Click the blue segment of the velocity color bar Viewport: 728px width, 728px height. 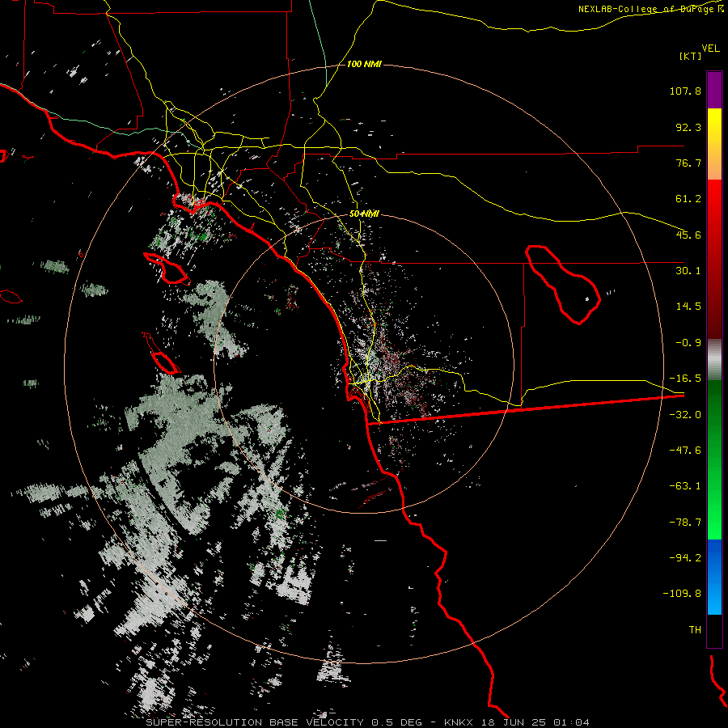714,577
